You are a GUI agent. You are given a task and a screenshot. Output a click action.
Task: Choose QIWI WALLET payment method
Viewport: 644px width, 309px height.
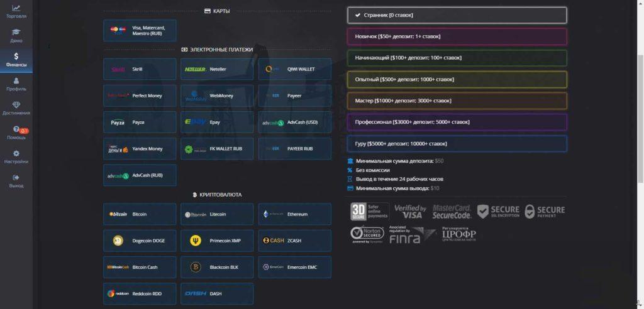pyautogui.click(x=294, y=69)
